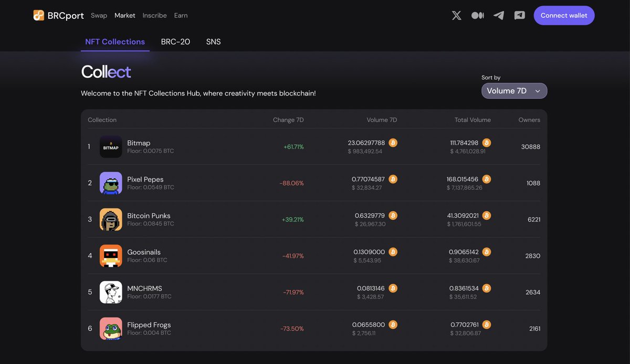Click the Goosinails collection avatar
Image resolution: width=630 pixels, height=364 pixels.
tap(111, 256)
